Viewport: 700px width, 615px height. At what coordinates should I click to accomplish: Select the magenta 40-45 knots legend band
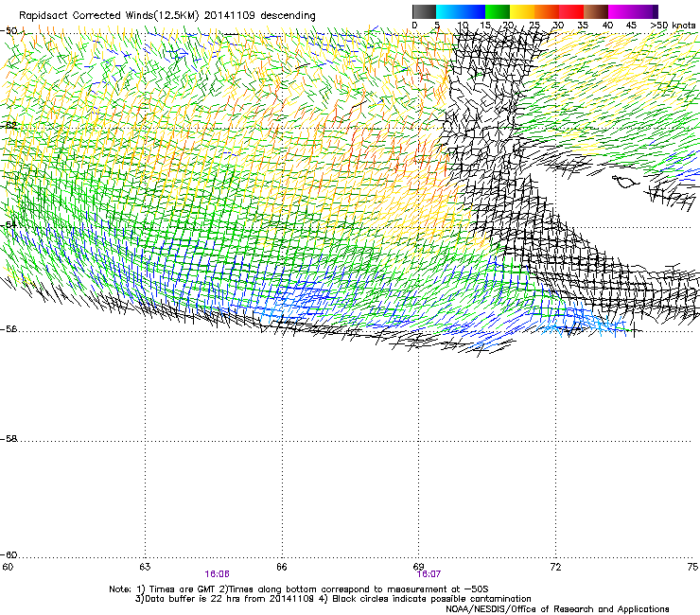coord(621,11)
